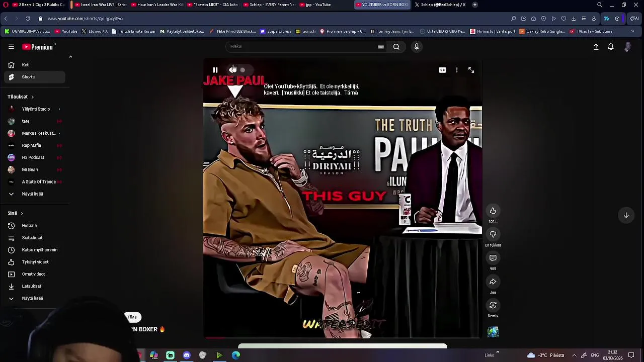This screenshot has width=644, height=362.
Task: Open browser downloads icon in toolbar
Action: 574,19
